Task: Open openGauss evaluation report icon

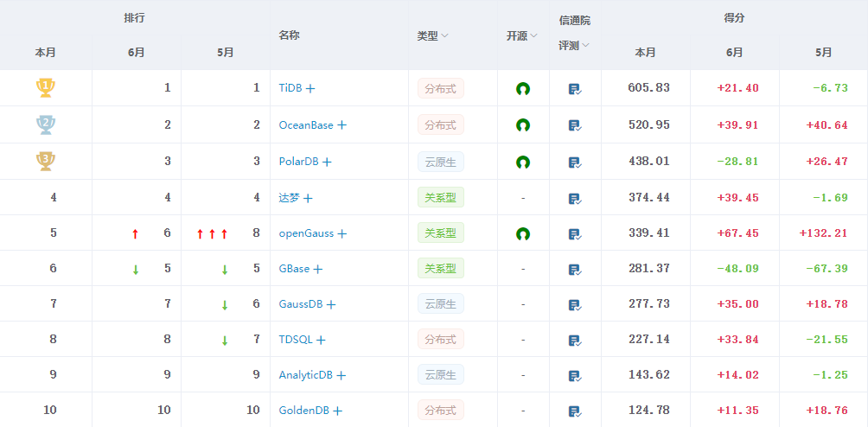Action: (x=575, y=234)
